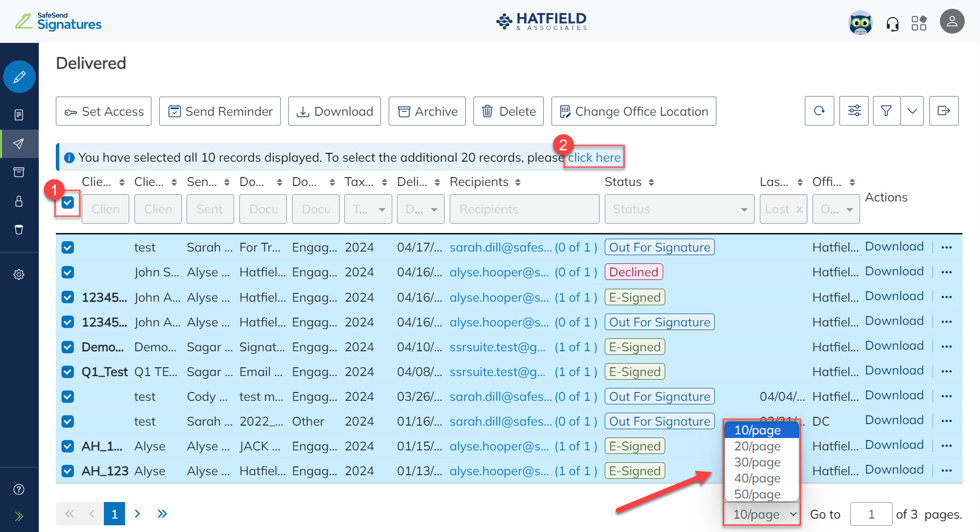Open Settings via the gear icon

click(x=19, y=274)
